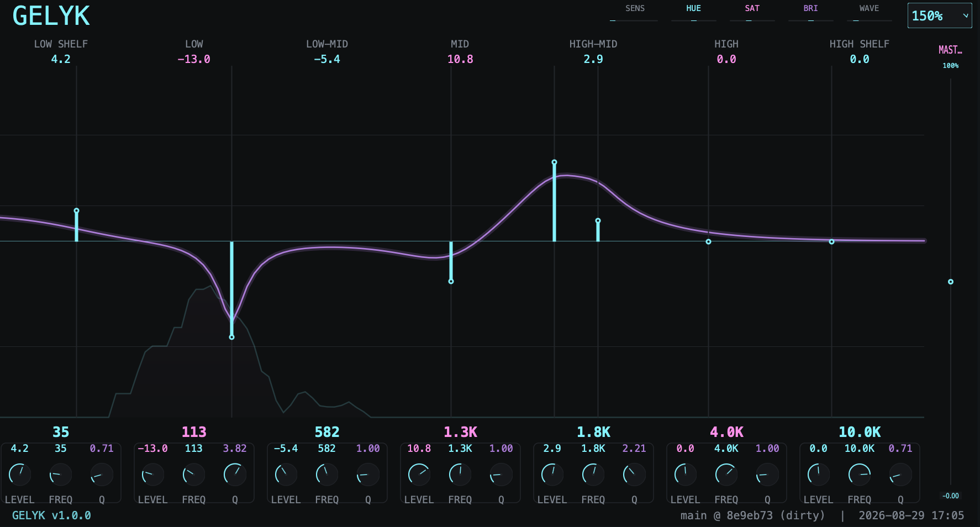
Task: Click the HIGH-MID Q knob
Action: pyautogui.click(x=634, y=475)
